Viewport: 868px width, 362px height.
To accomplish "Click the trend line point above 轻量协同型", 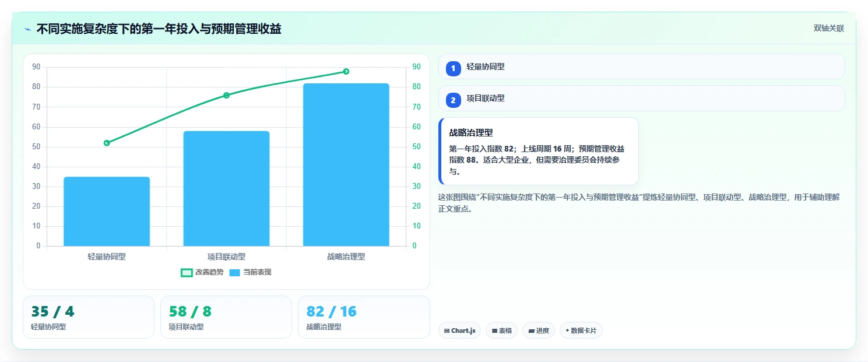I will point(107,143).
